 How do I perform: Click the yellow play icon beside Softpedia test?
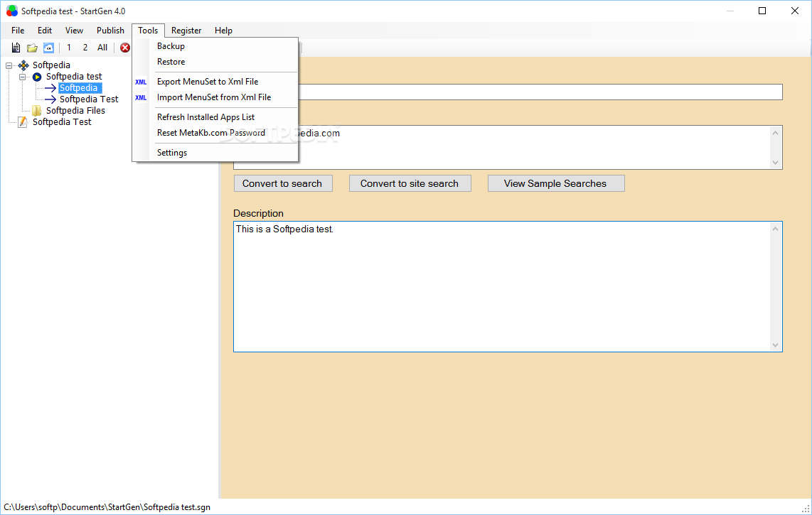[x=37, y=77]
